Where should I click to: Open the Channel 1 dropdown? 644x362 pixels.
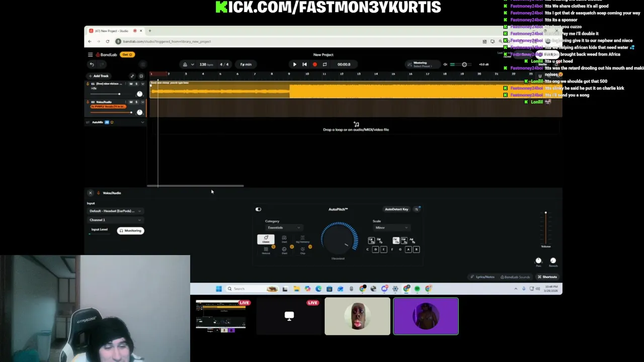[115, 220]
